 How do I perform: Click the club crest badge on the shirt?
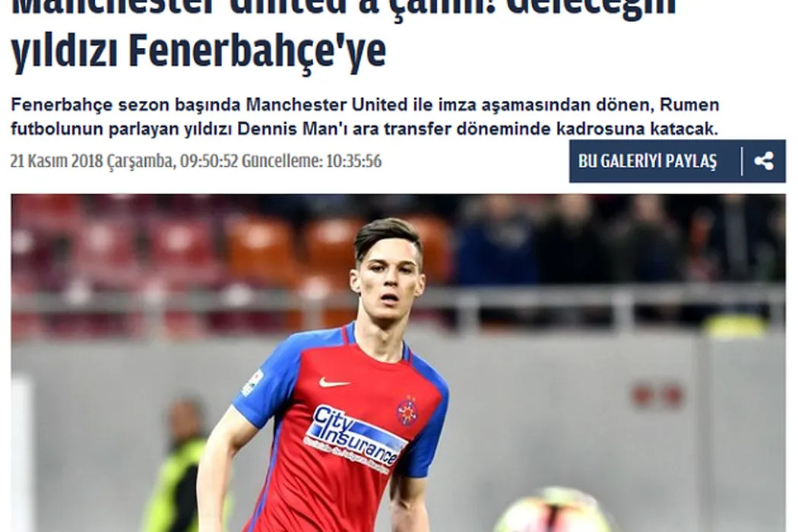point(407,410)
